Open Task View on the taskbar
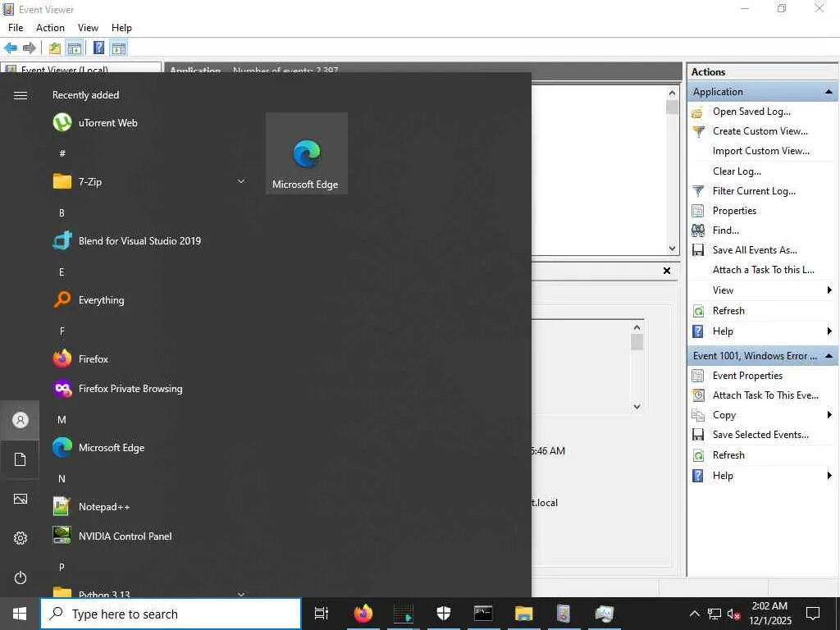This screenshot has width=840, height=630. (322, 614)
